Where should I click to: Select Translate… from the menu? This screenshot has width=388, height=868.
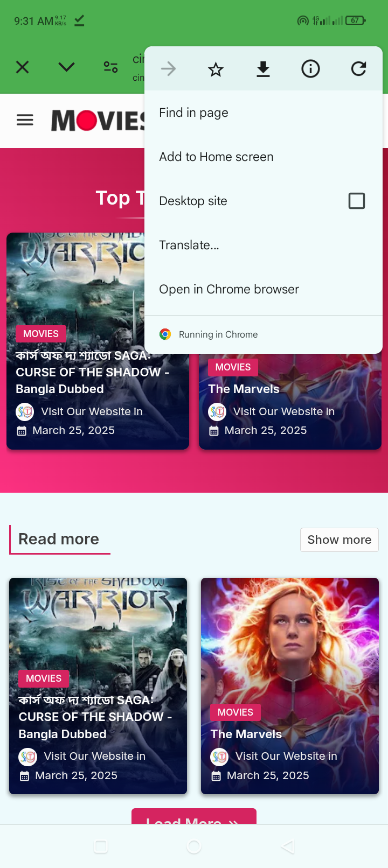pyautogui.click(x=264, y=245)
